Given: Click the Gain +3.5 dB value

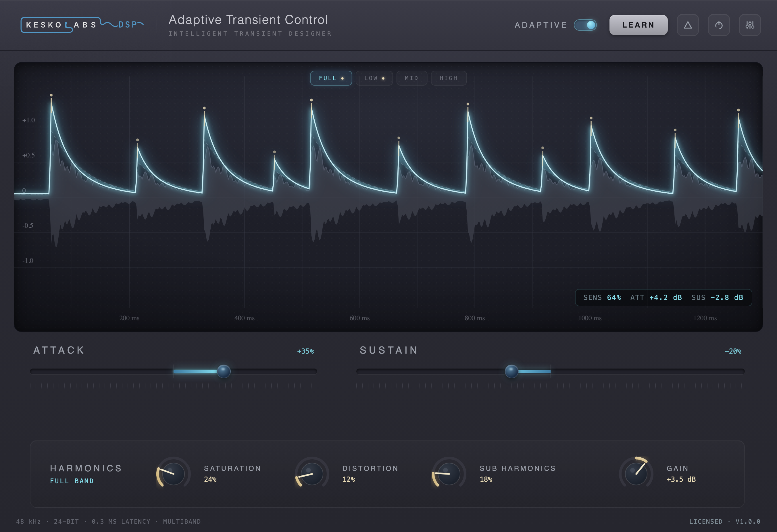Looking at the screenshot, I should (x=681, y=479).
